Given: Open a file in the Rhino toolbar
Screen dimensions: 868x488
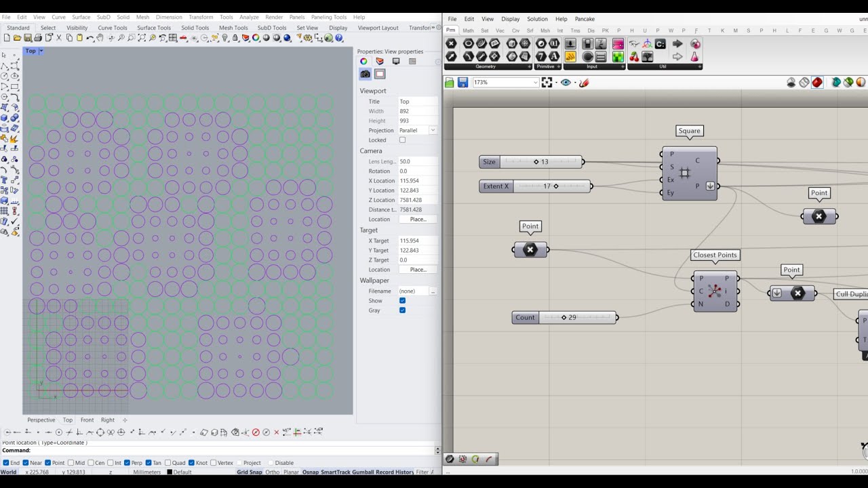Looking at the screenshot, I should pyautogui.click(x=17, y=38).
